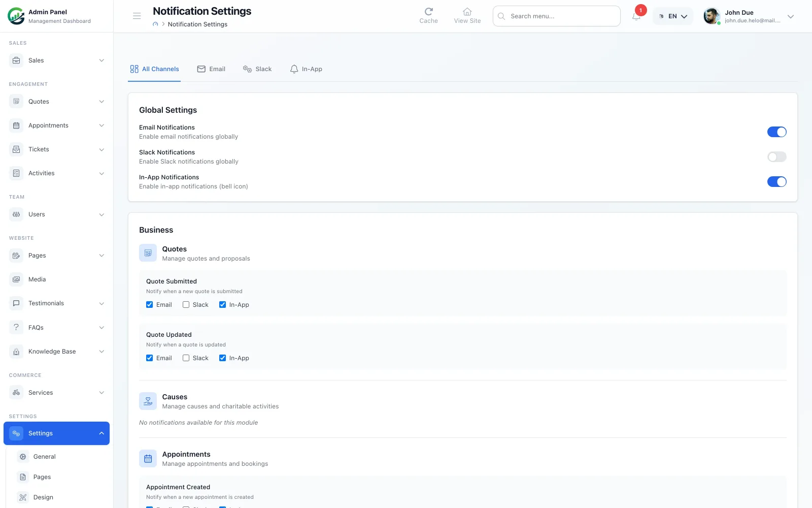Uncheck In-App for Quote Updated
This screenshot has width=812, height=508.
222,358
